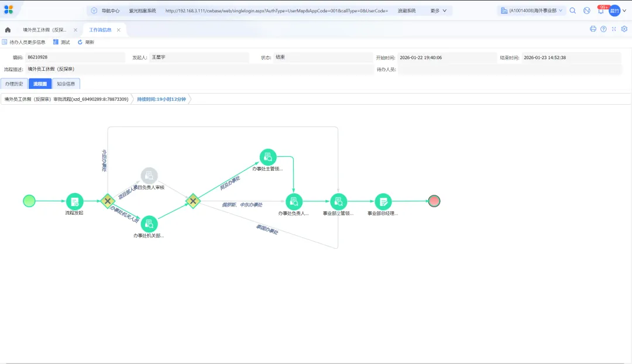Image resolution: width=632 pixels, height=364 pixels.
Task: Click the 开始时间 field
Action: [x=447, y=58]
